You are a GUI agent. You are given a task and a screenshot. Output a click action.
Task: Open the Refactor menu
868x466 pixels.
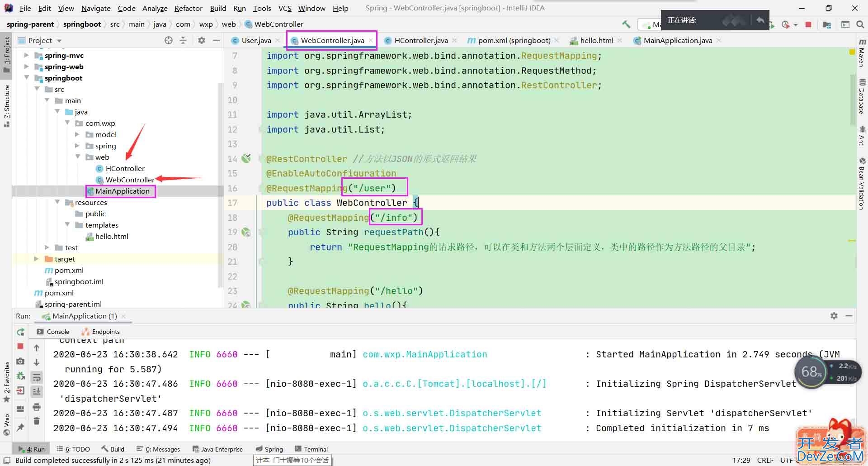click(188, 8)
